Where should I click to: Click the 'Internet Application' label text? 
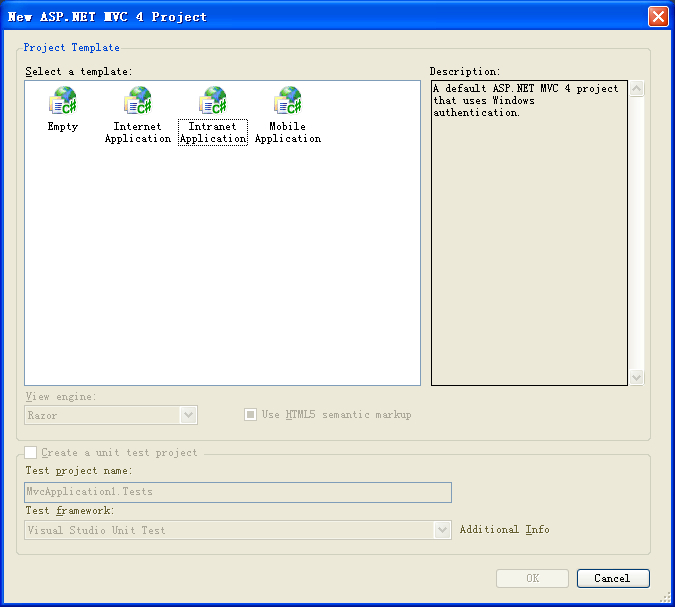click(138, 133)
